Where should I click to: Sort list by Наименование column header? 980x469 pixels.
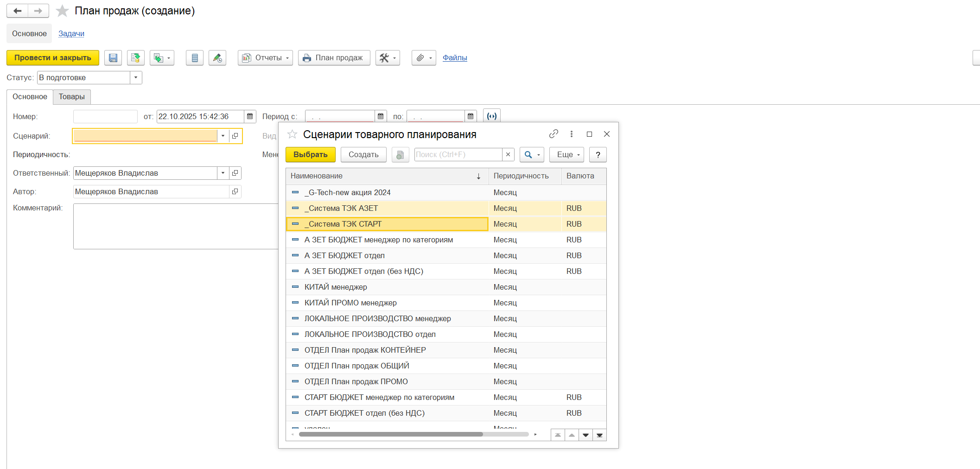coord(317,176)
